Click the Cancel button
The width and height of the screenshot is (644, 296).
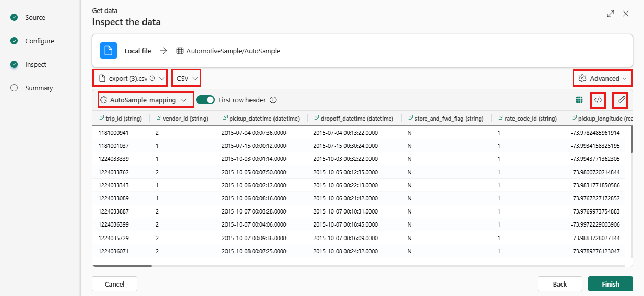click(x=115, y=284)
